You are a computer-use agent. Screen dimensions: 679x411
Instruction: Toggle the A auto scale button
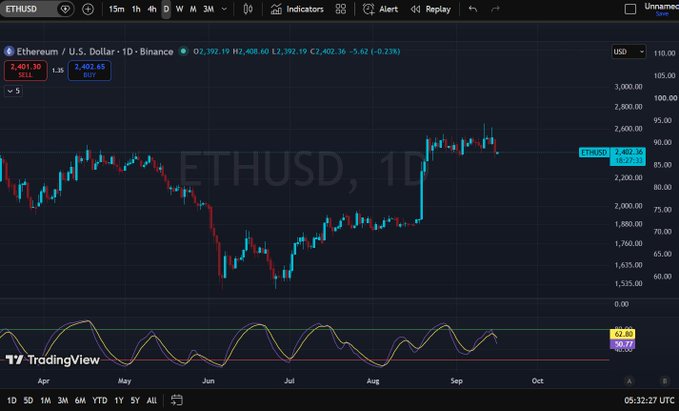(x=629, y=381)
